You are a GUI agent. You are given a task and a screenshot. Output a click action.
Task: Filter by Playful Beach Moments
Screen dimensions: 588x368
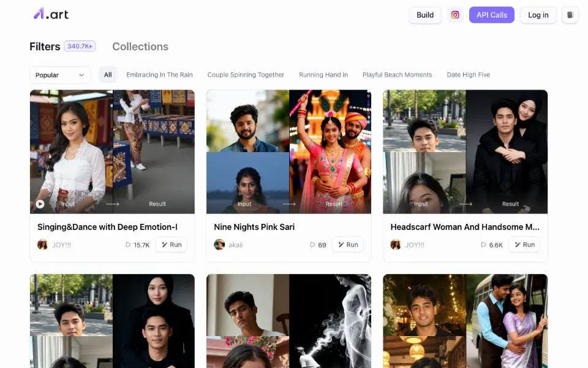(x=397, y=75)
